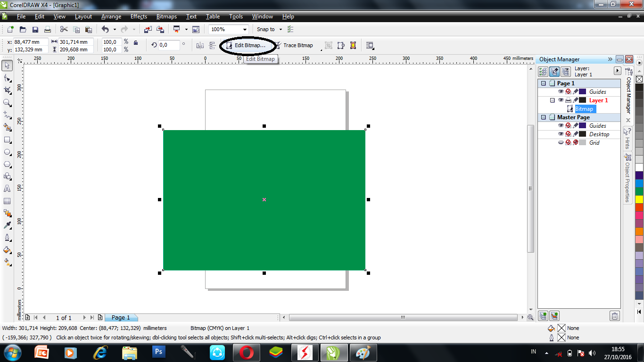
Task: Click the Edit Bitmap button
Action: [x=248, y=45]
